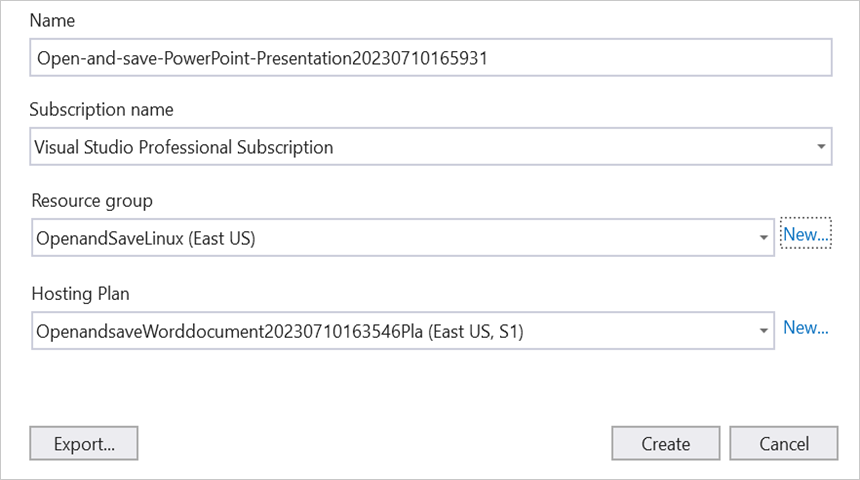Click New... link beside Hosting Plan

click(806, 327)
